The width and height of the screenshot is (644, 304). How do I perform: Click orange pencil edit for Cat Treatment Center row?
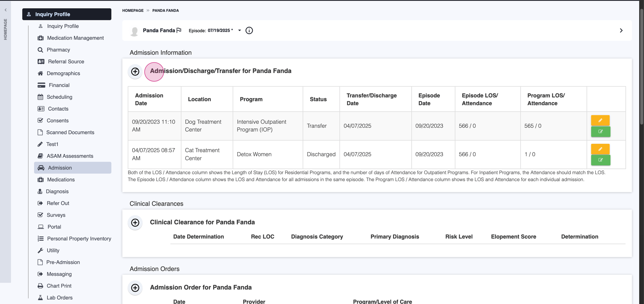pyautogui.click(x=600, y=149)
